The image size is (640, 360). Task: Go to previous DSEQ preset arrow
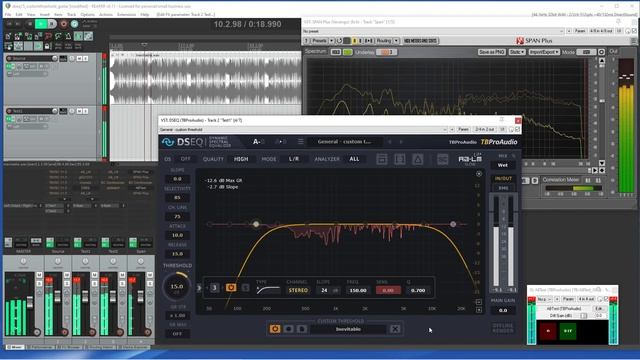(x=389, y=142)
